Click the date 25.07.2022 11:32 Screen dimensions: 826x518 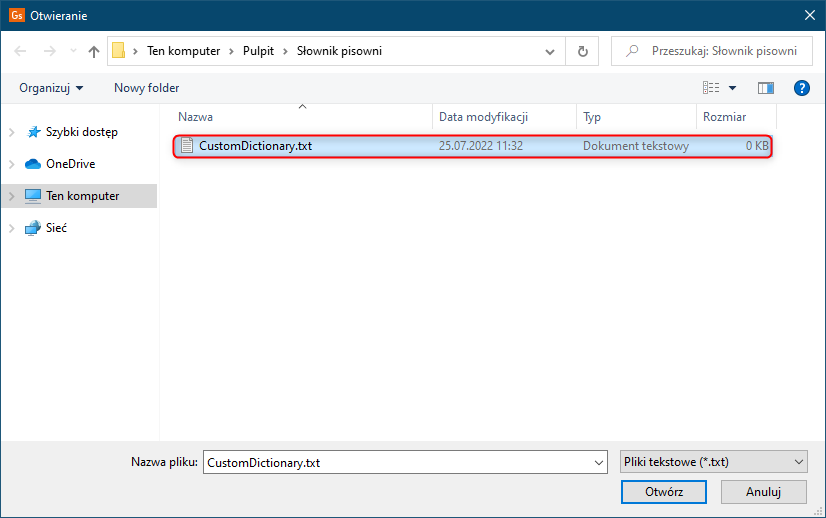481,146
